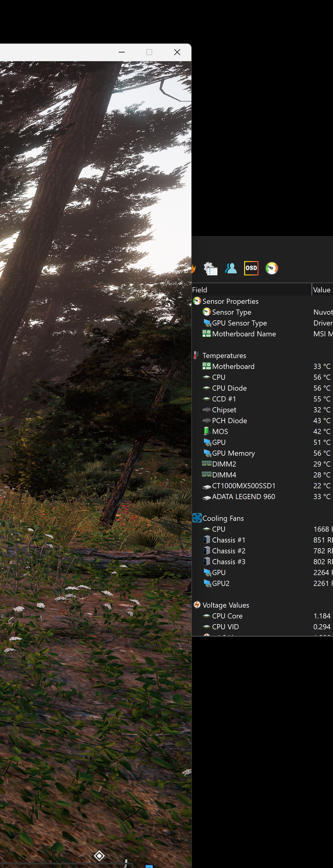333x868 pixels.
Task: Sort by the Field column header
Action: (x=251, y=290)
